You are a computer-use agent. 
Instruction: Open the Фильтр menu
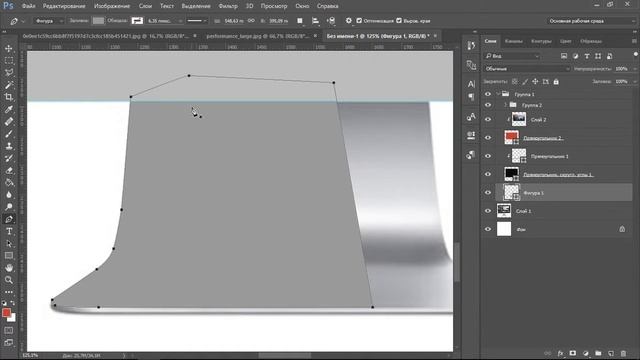228,6
